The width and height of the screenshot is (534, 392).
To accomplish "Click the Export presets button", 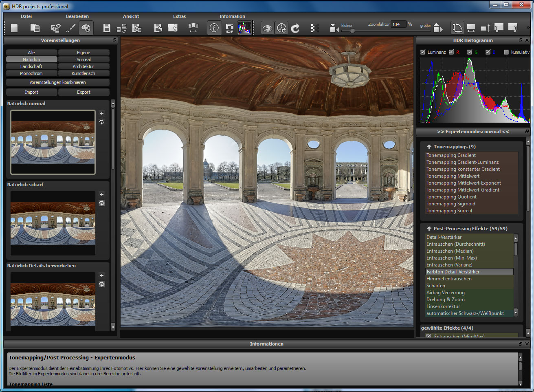I will pos(84,92).
